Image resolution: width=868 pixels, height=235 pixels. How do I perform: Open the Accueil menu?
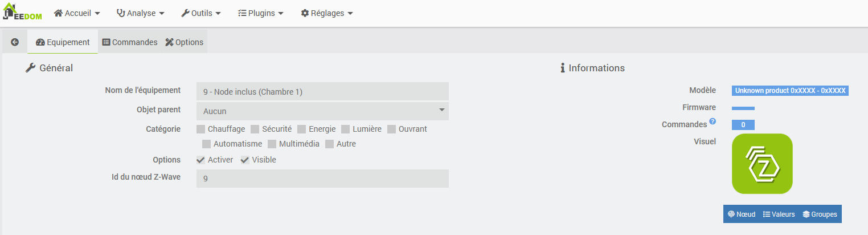(77, 13)
